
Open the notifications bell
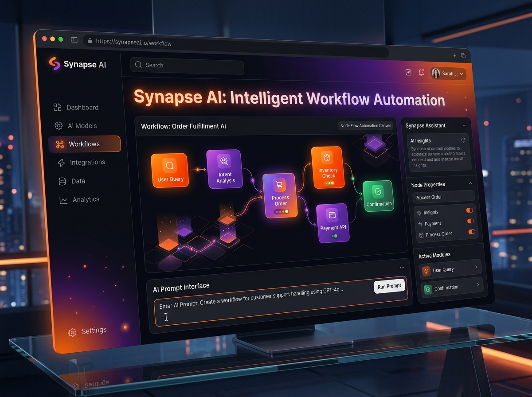tap(421, 73)
